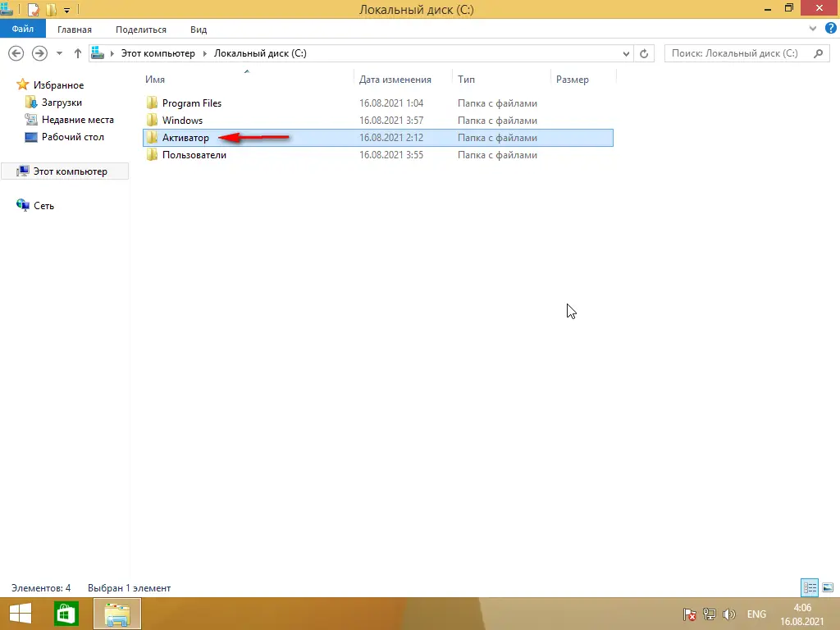Image resolution: width=840 pixels, height=630 pixels.
Task: Open the Windows Start button
Action: (x=21, y=614)
